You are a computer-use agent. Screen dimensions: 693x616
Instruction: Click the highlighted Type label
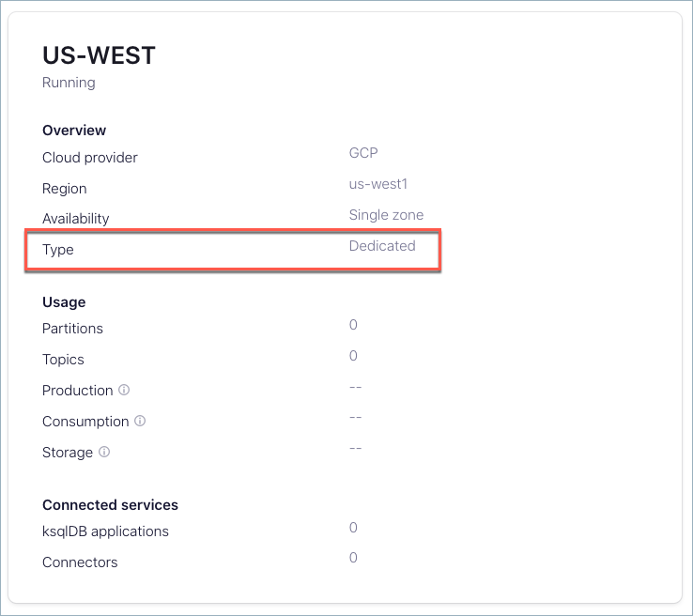[x=58, y=251]
